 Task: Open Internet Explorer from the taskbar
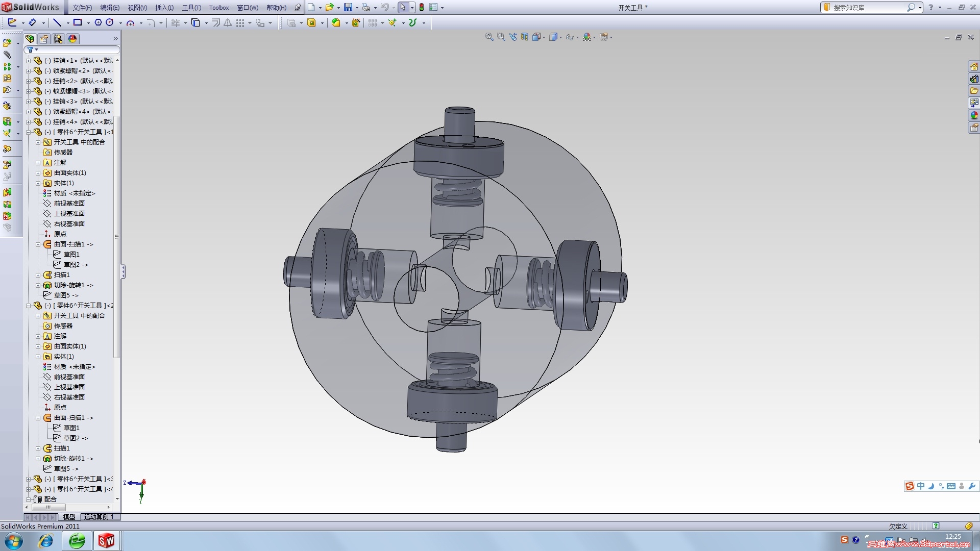tap(46, 541)
